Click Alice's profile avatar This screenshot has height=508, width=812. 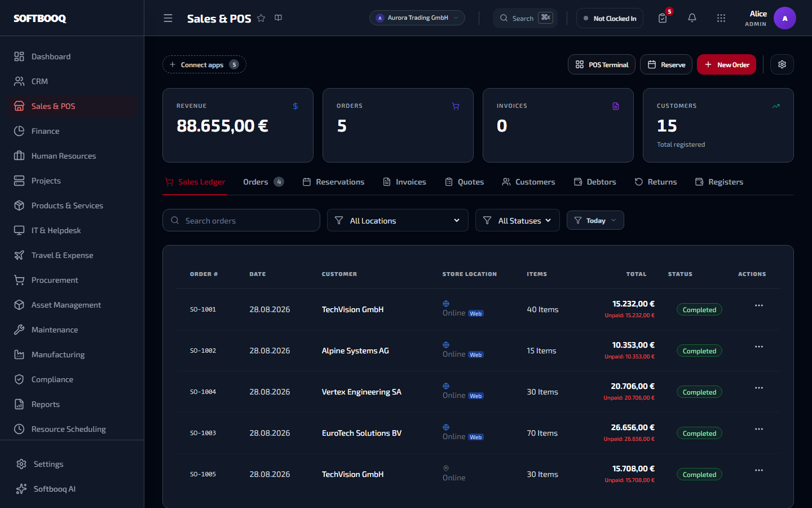785,18
